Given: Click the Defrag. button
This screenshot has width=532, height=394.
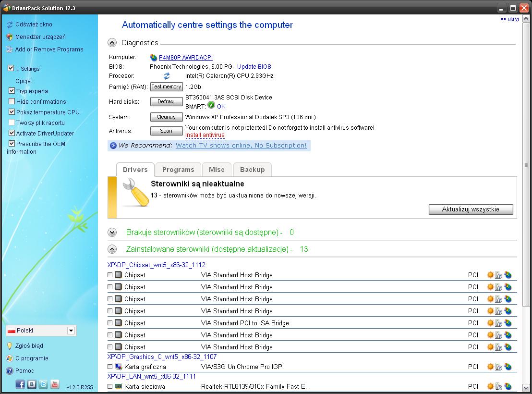Looking at the screenshot, I should pos(166,101).
